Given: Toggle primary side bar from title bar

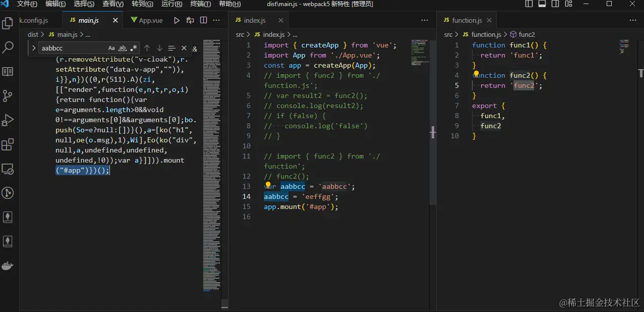Looking at the screenshot, I should point(529,4).
